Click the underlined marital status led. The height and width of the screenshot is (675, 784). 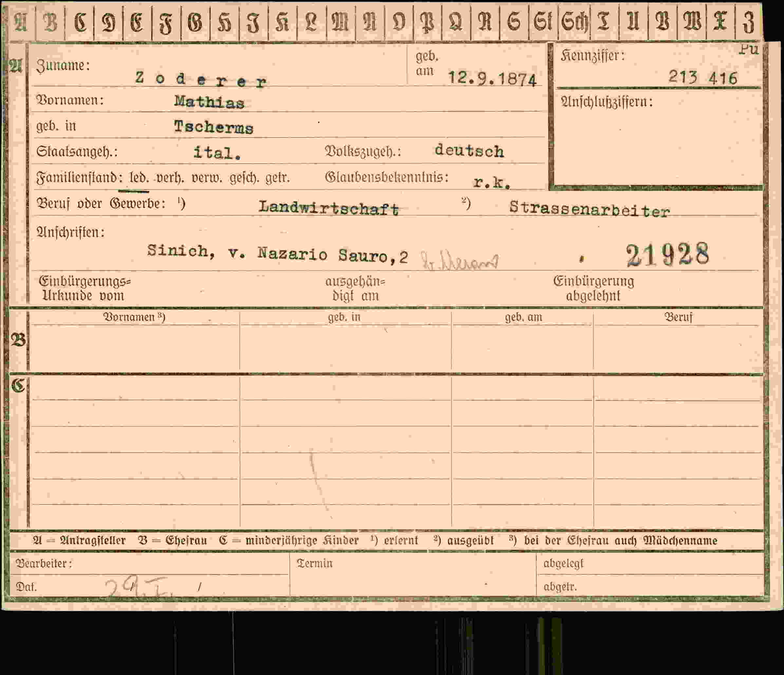tap(139, 178)
